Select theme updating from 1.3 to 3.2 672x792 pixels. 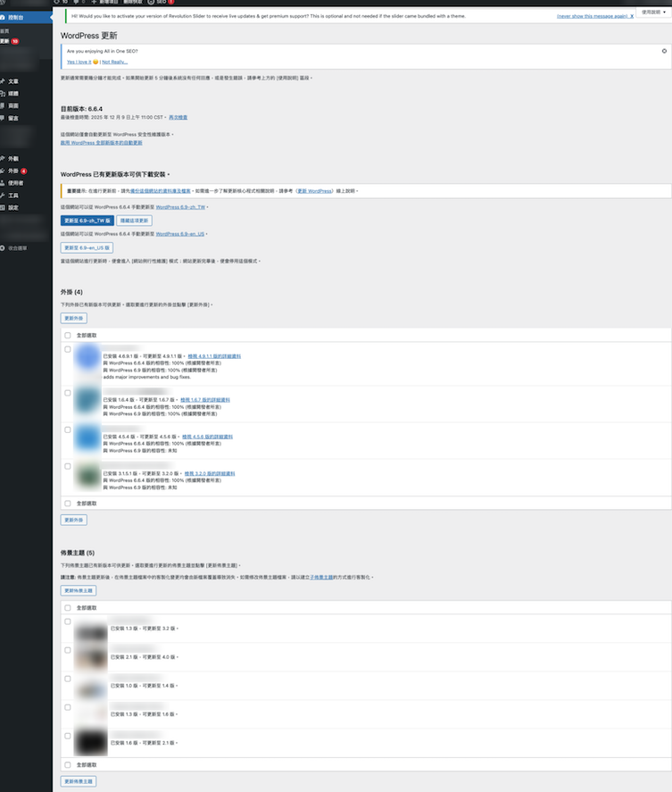(x=68, y=621)
